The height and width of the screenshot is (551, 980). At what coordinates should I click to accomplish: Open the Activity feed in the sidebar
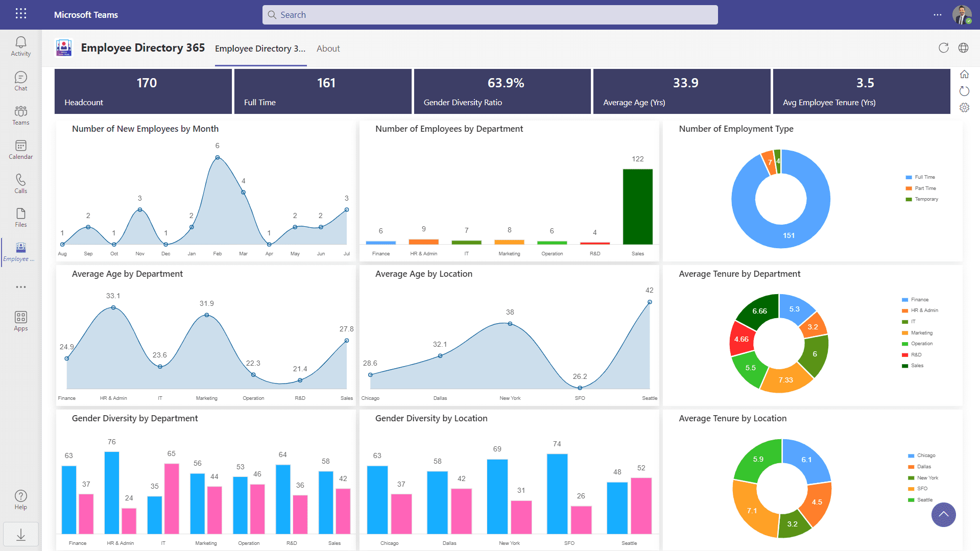20,46
